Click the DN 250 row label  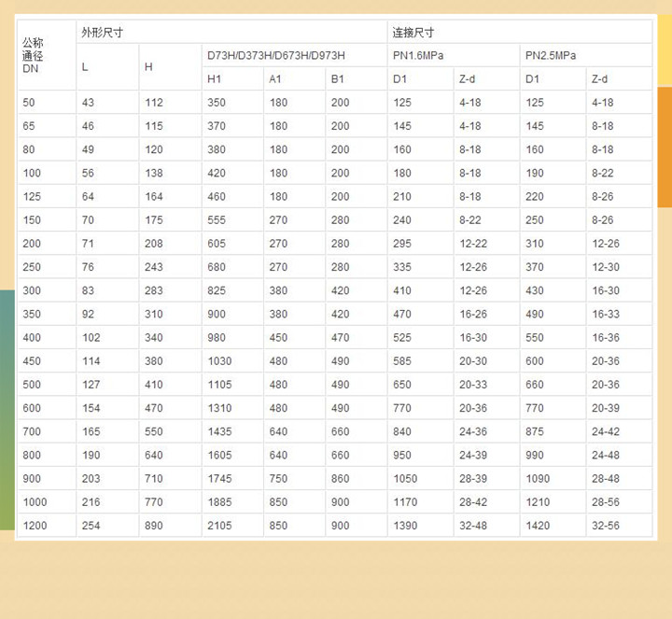[32, 267]
